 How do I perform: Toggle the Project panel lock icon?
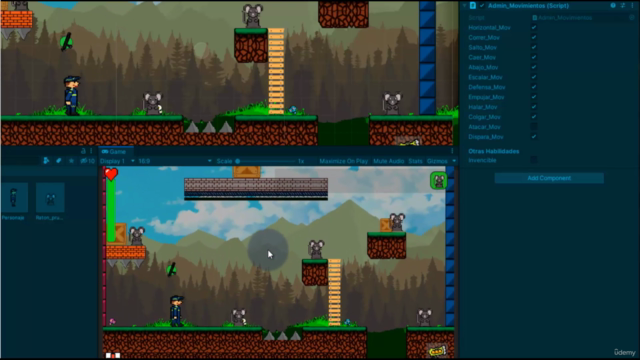click(83, 151)
